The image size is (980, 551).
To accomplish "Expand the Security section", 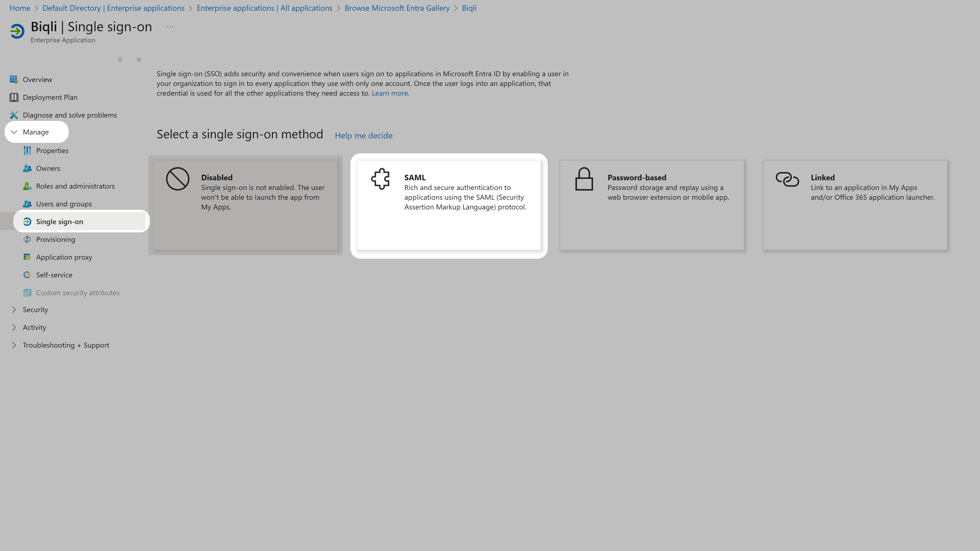I will point(14,309).
